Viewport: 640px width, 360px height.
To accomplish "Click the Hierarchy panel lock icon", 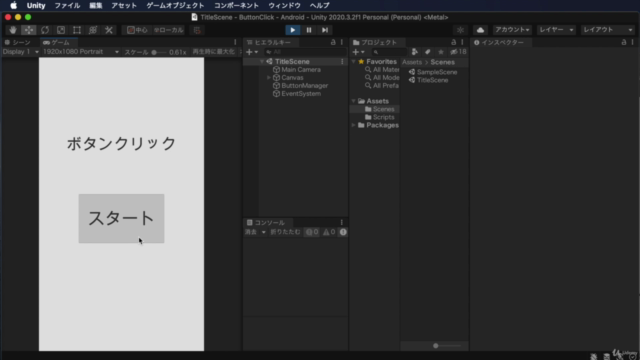I will (333, 42).
